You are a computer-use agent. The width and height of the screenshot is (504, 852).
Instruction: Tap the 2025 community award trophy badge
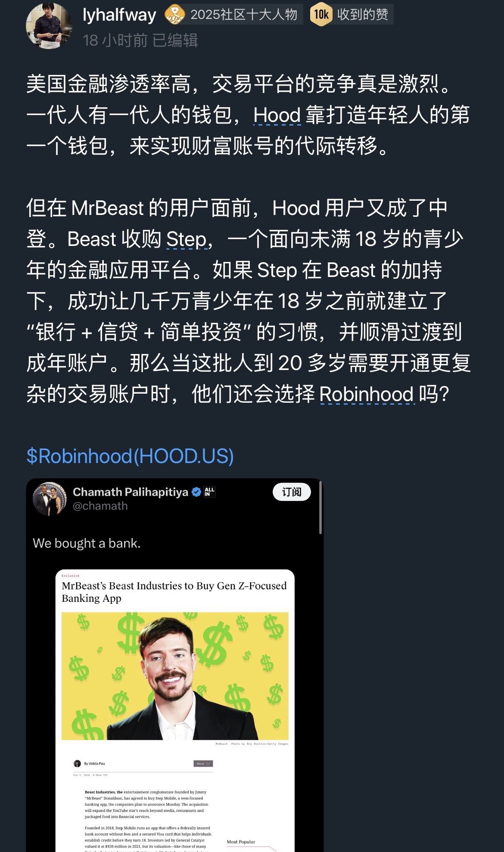point(174,15)
